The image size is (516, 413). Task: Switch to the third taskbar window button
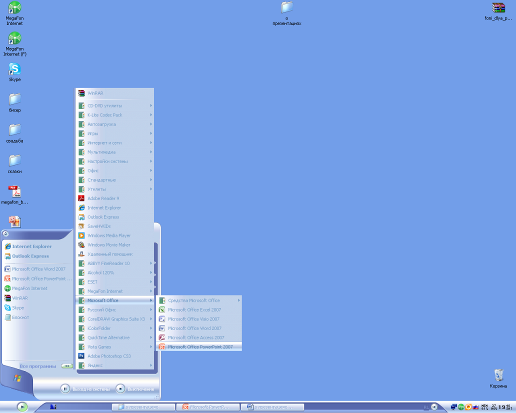[x=272, y=407]
